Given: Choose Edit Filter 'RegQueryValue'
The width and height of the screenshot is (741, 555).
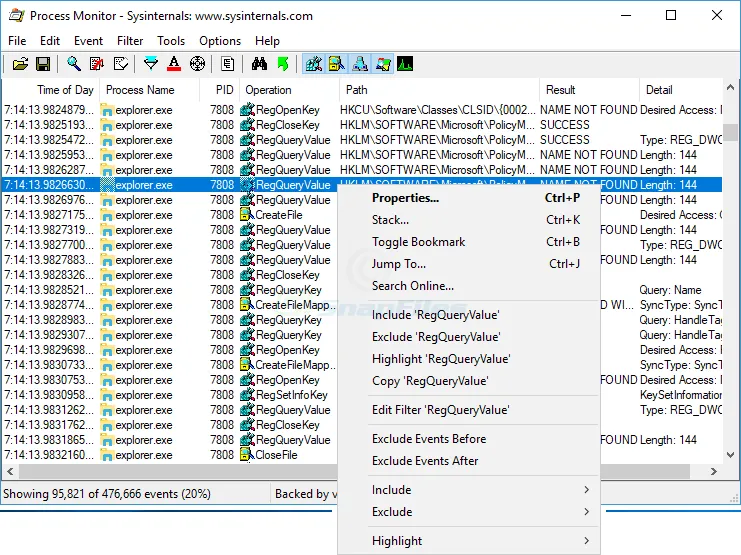Looking at the screenshot, I should pyautogui.click(x=469, y=410).
